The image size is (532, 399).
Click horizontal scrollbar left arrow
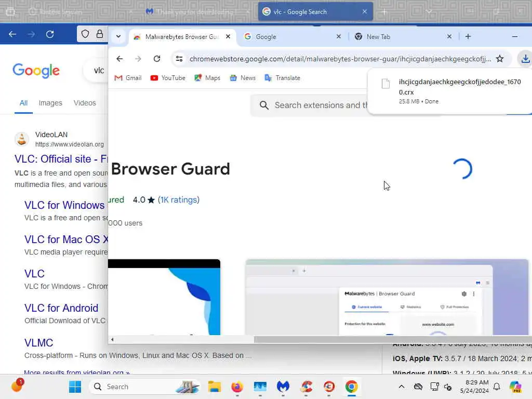(x=112, y=339)
